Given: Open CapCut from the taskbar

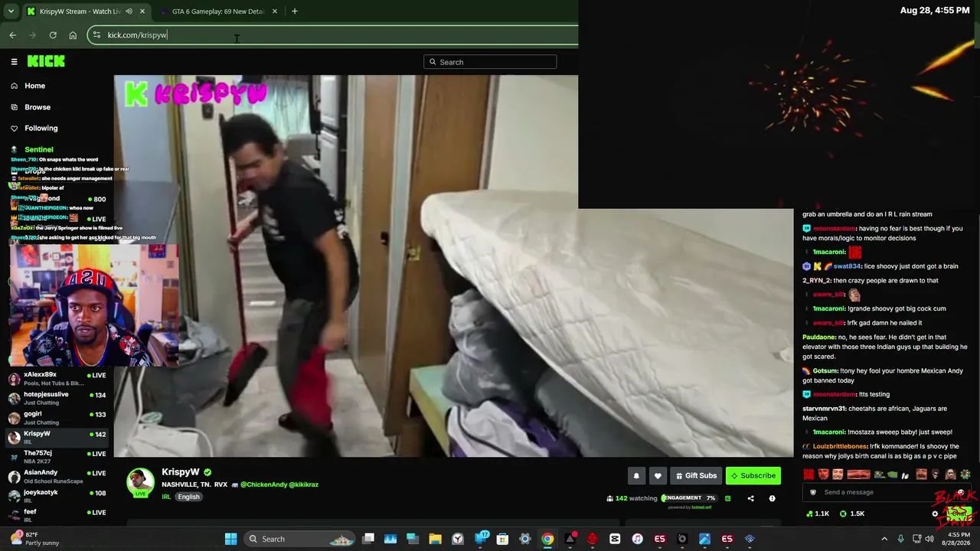Looking at the screenshot, I should pos(615,539).
